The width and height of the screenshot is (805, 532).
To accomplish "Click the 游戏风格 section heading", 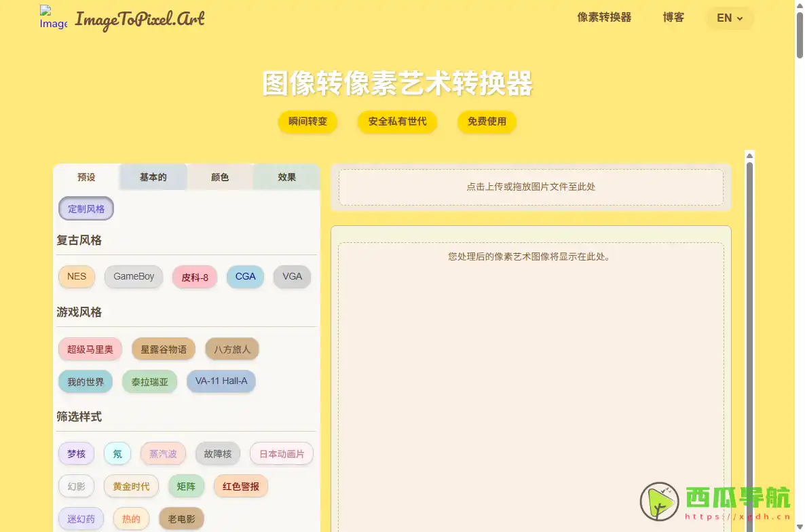I will (x=79, y=312).
